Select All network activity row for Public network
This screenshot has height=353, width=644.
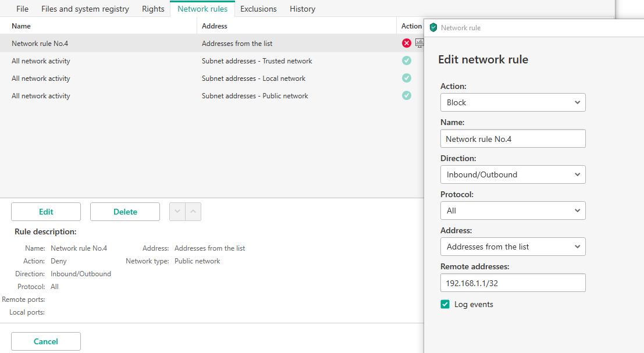point(212,95)
